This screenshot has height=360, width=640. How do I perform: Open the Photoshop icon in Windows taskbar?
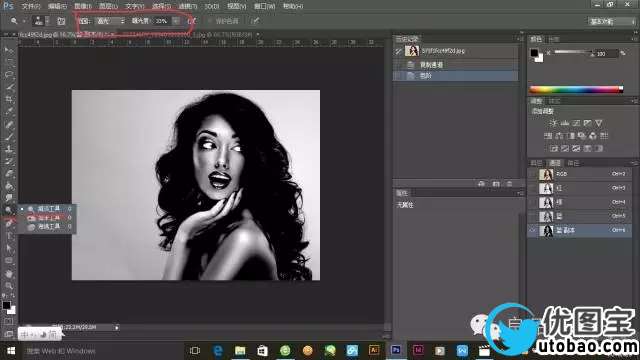coord(396,350)
